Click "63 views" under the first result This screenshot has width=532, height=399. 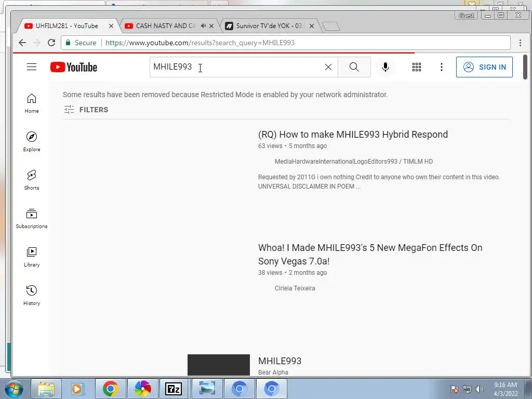tap(270, 146)
